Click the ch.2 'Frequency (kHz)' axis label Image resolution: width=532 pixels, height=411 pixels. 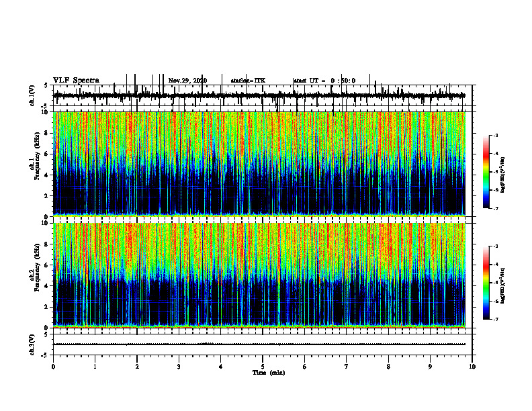37,267
